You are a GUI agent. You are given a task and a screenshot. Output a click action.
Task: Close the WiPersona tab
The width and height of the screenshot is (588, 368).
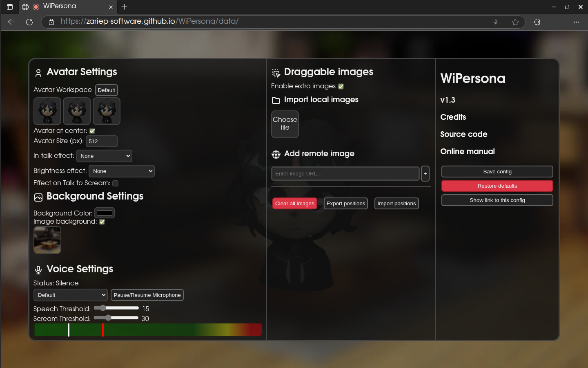click(x=111, y=7)
